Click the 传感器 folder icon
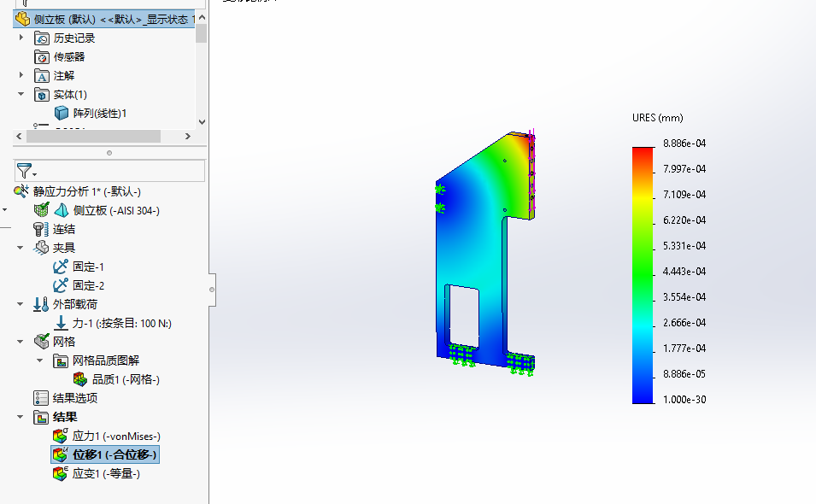816x504 pixels. [42, 56]
